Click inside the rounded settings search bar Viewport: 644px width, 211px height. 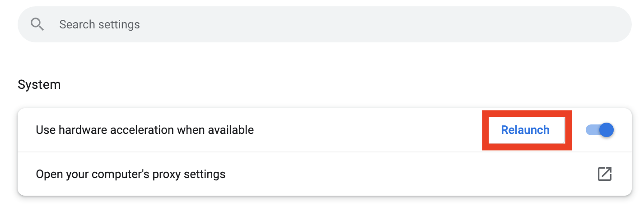point(324,24)
